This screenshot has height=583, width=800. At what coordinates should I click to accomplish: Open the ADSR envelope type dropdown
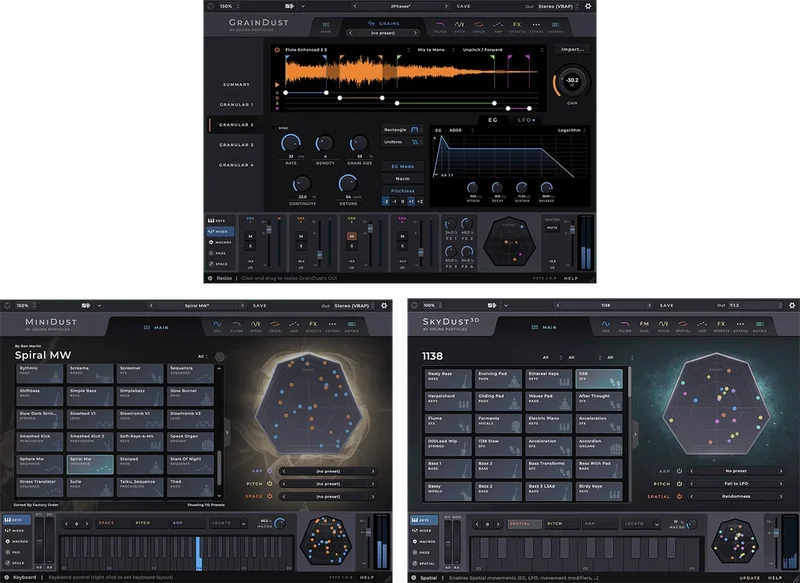coord(461,130)
